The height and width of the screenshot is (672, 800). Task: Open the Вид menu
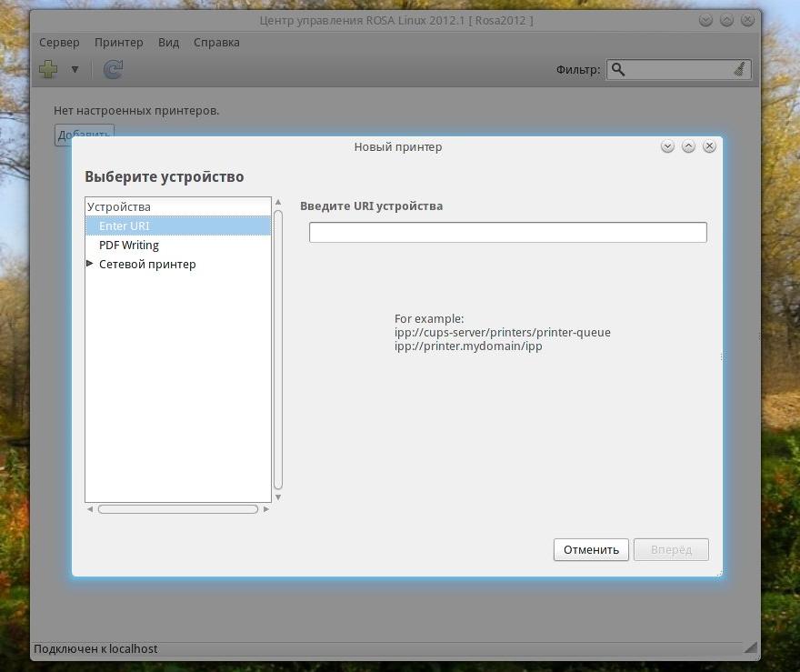[168, 43]
